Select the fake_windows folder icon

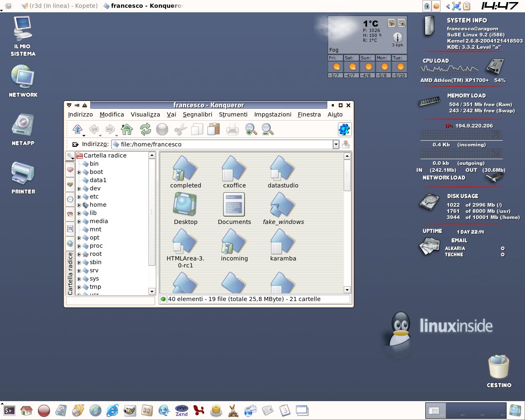[x=283, y=209]
